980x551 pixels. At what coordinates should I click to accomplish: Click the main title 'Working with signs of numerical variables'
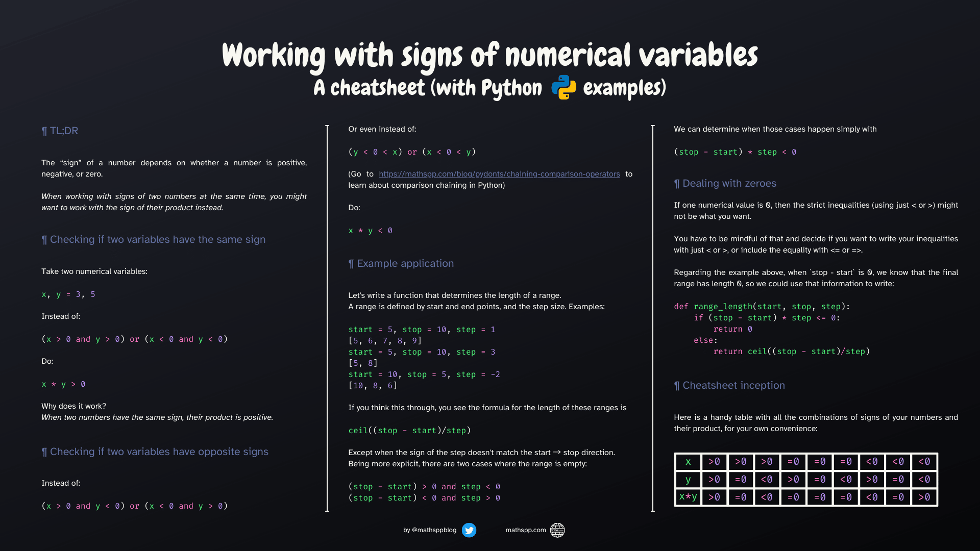click(490, 55)
